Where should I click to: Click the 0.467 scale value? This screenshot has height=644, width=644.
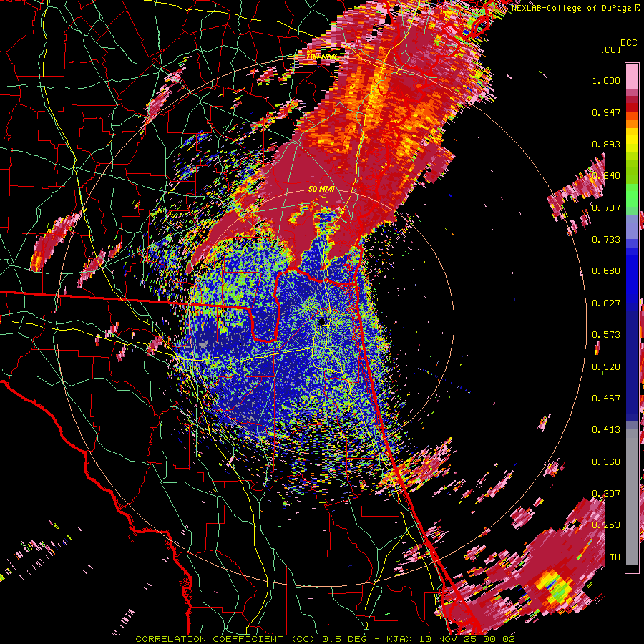click(606, 399)
